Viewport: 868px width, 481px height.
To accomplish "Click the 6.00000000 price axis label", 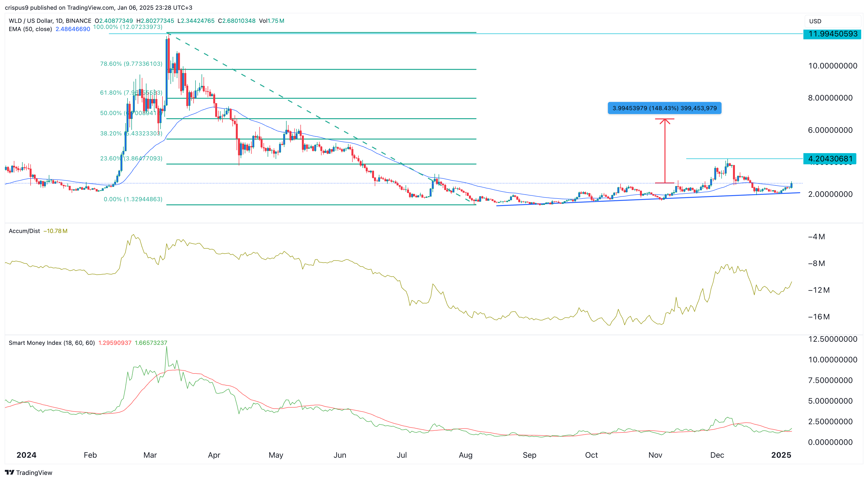I will (830, 130).
